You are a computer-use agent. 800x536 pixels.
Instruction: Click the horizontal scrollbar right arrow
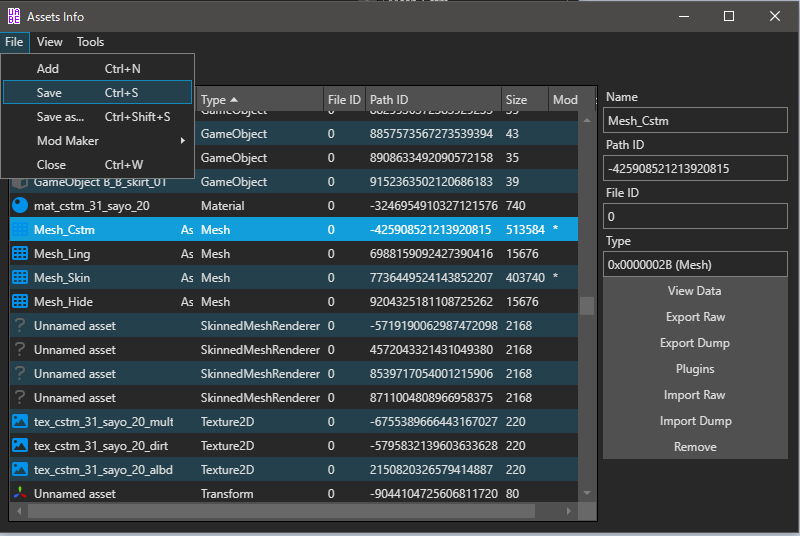[569, 511]
